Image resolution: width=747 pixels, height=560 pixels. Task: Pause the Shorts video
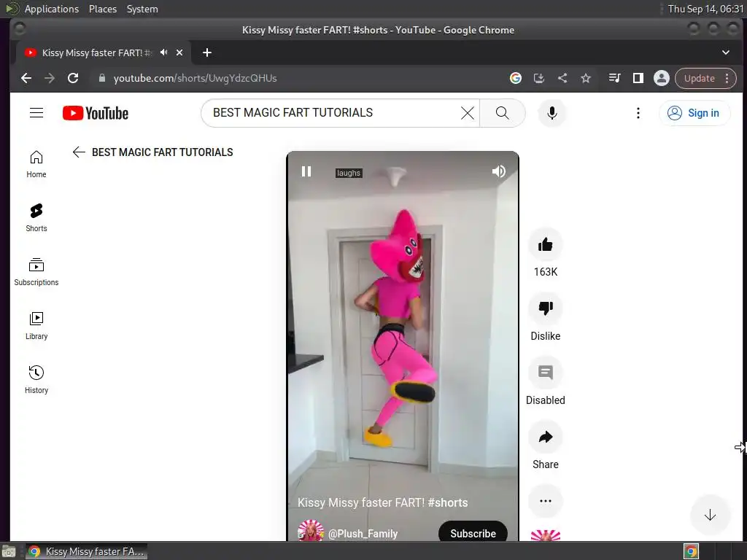tap(306, 171)
